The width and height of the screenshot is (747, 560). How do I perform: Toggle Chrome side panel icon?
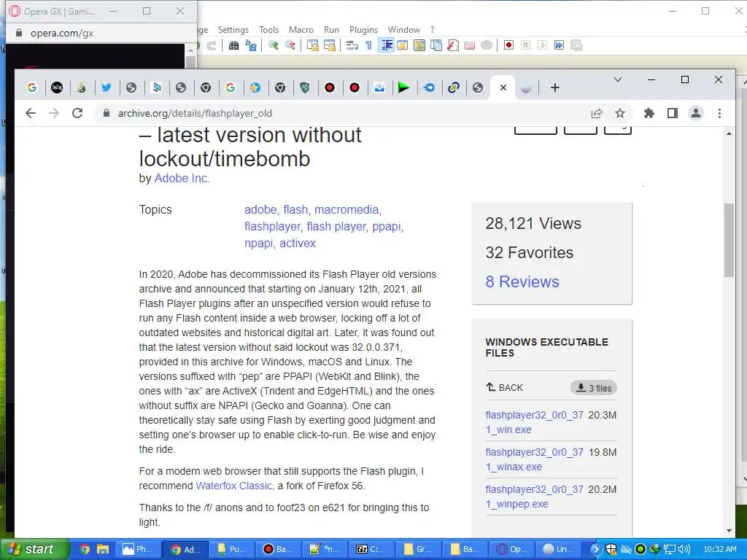click(x=672, y=113)
